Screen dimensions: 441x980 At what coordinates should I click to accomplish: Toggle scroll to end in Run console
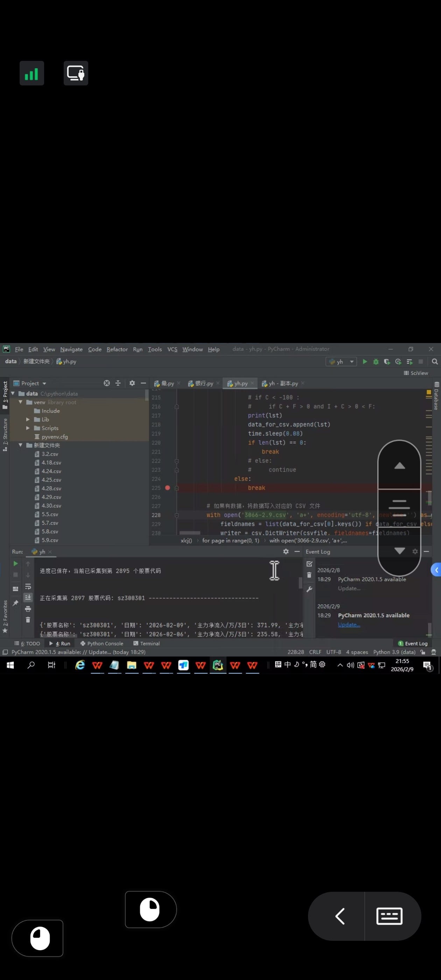[x=28, y=597]
